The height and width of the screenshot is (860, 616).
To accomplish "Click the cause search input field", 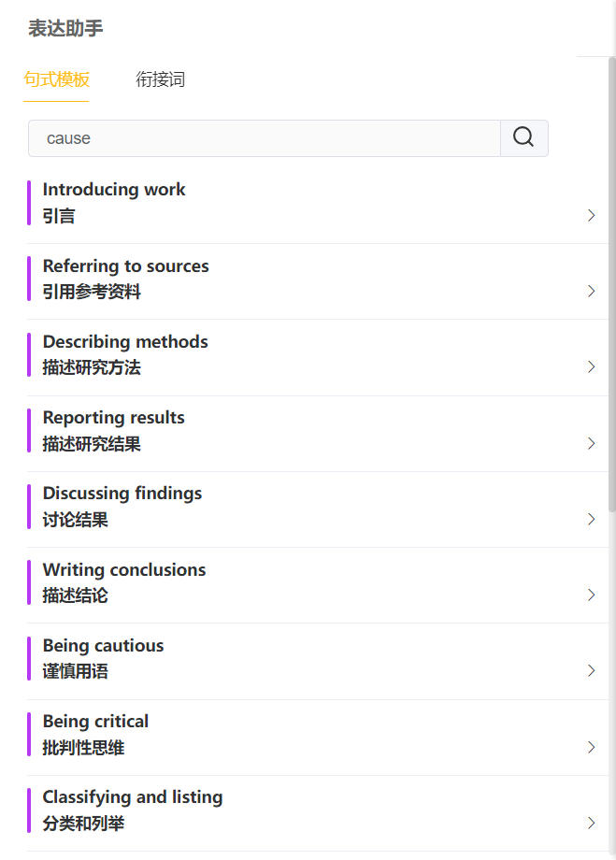I will (265, 138).
